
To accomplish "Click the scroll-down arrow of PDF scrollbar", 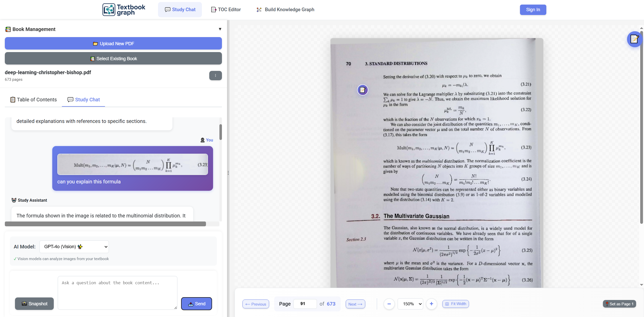I will click(x=641, y=285).
